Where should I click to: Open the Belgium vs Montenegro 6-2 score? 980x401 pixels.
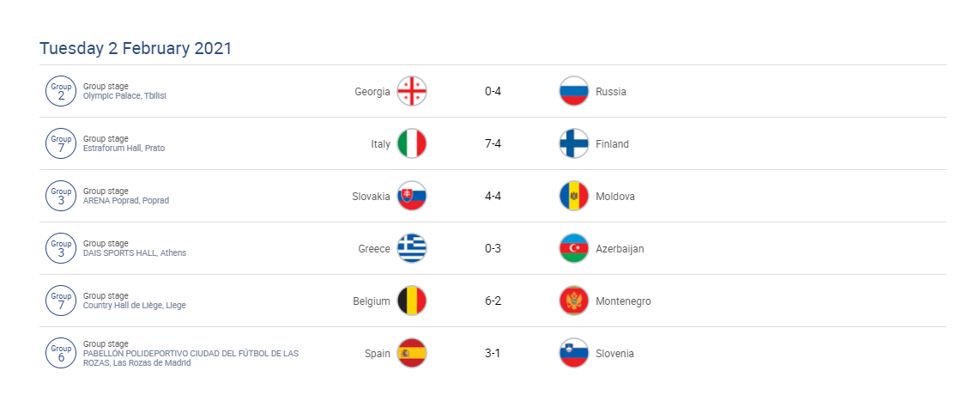[493, 301]
